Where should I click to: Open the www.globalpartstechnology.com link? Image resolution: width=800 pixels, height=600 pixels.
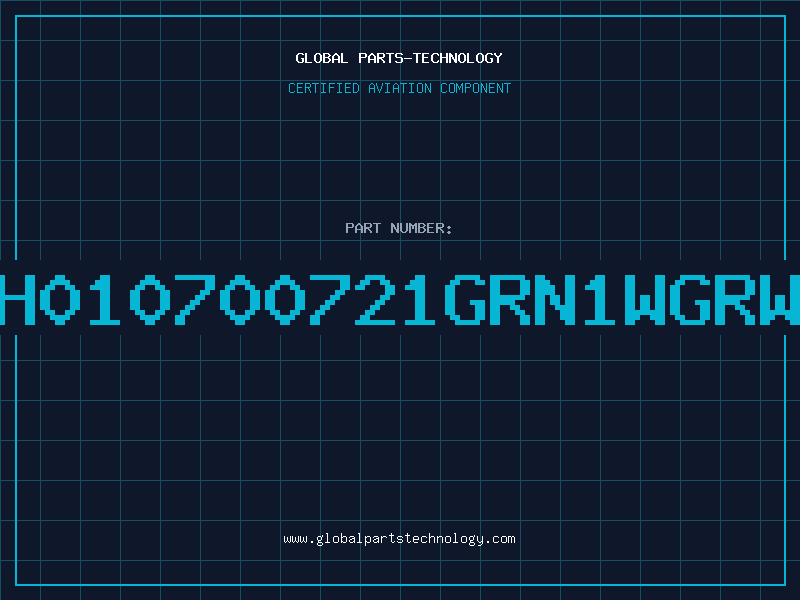pyautogui.click(x=399, y=539)
